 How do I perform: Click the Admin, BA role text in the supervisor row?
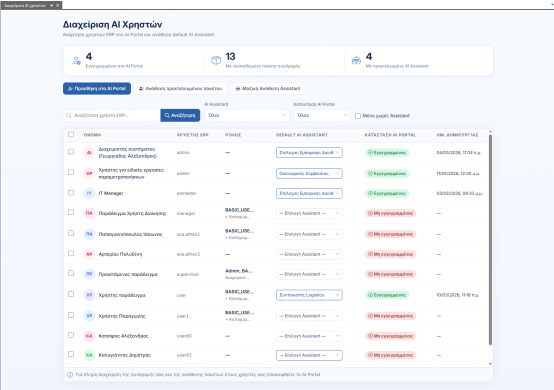tap(238, 271)
